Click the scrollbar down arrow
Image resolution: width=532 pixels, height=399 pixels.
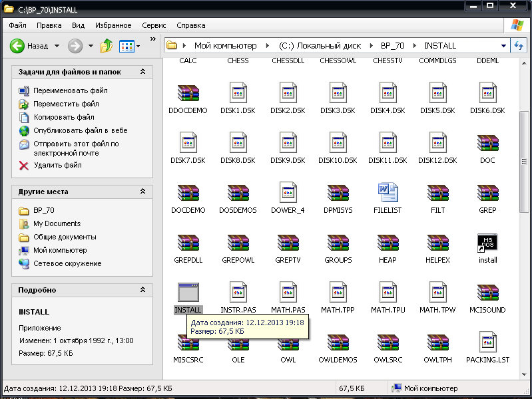(524, 374)
